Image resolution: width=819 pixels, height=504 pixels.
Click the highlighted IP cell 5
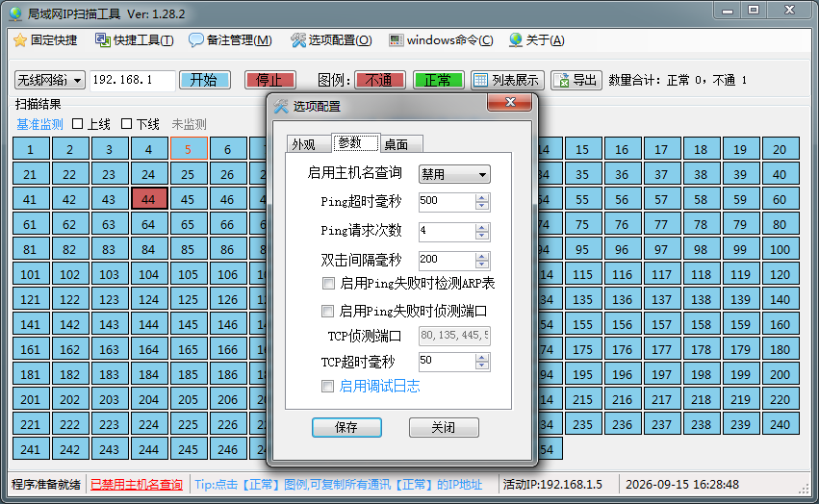click(x=189, y=149)
